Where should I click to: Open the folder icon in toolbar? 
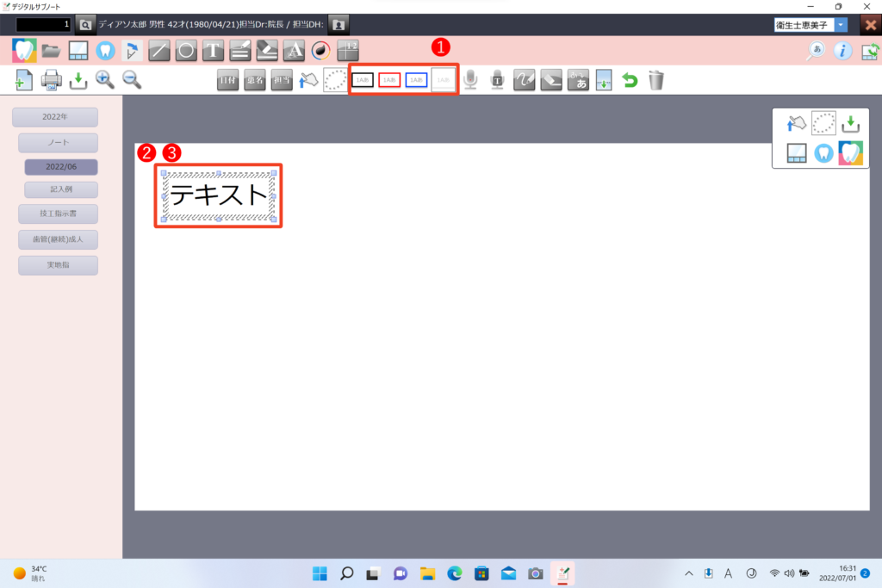tap(52, 50)
